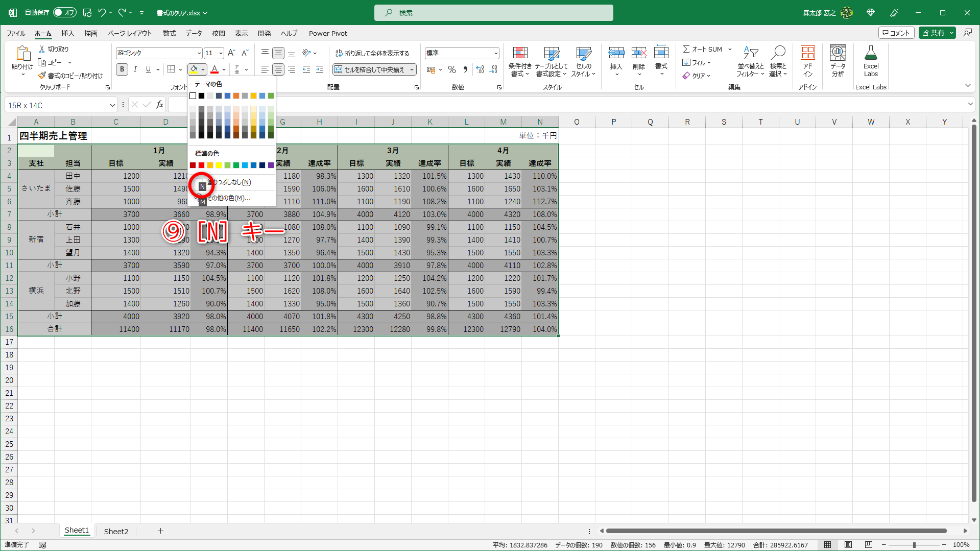Click the Undo arrow in title bar
The image size is (980, 551).
pyautogui.click(x=102, y=13)
